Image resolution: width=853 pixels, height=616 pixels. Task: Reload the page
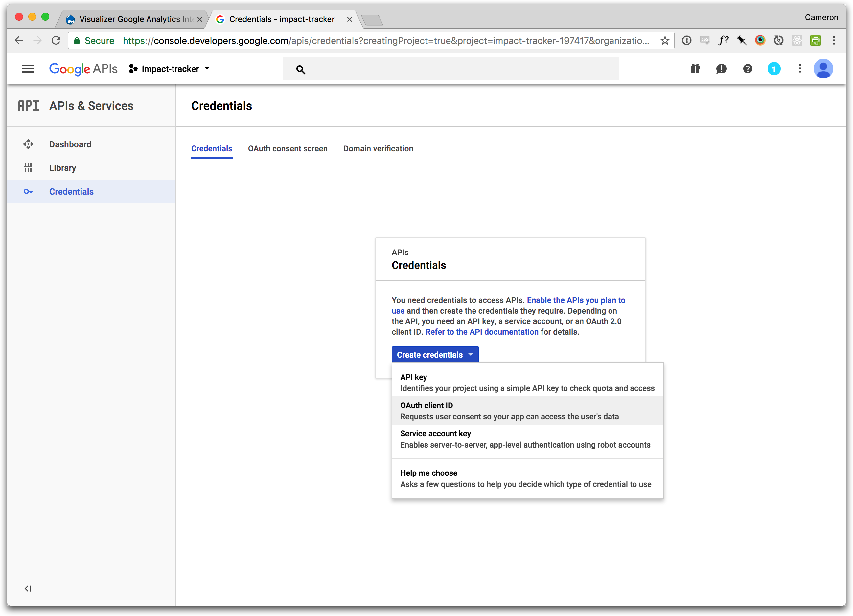[x=56, y=41]
